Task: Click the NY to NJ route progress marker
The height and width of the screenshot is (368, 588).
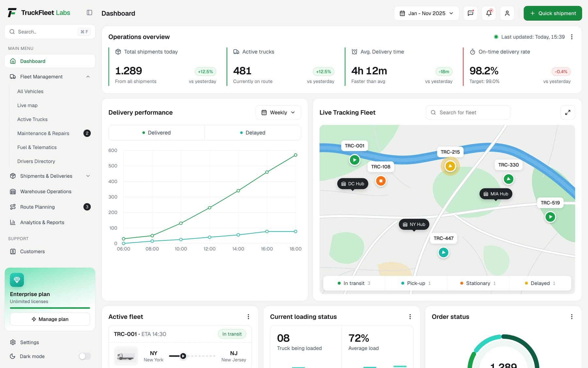Action: click(183, 356)
